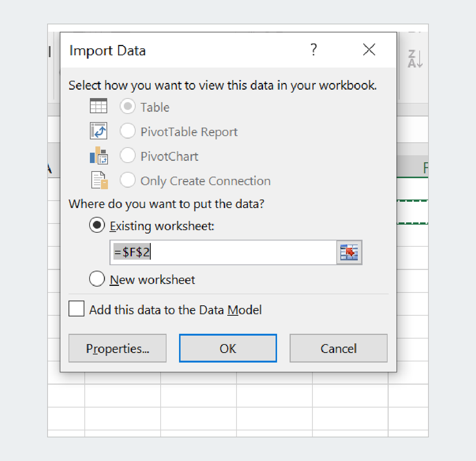Choose the Existing worksheet radio button
Image resolution: width=476 pixels, height=461 pixels.
[x=97, y=225]
